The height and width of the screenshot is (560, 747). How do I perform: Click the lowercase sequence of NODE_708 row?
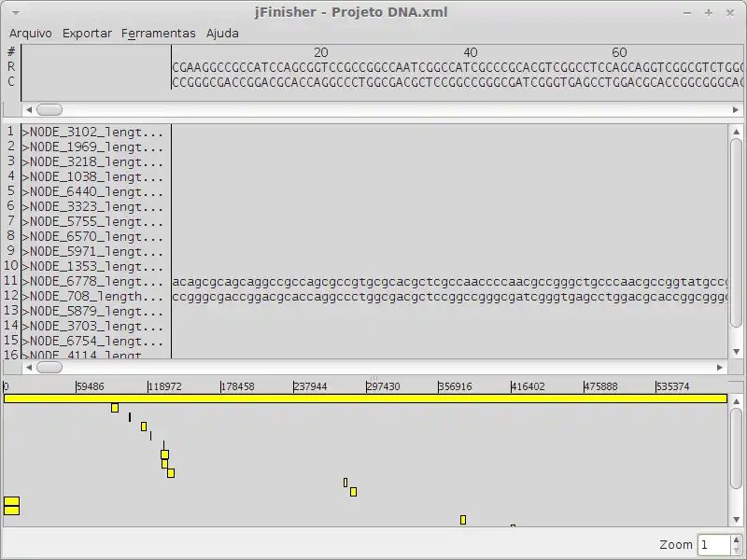click(450, 297)
